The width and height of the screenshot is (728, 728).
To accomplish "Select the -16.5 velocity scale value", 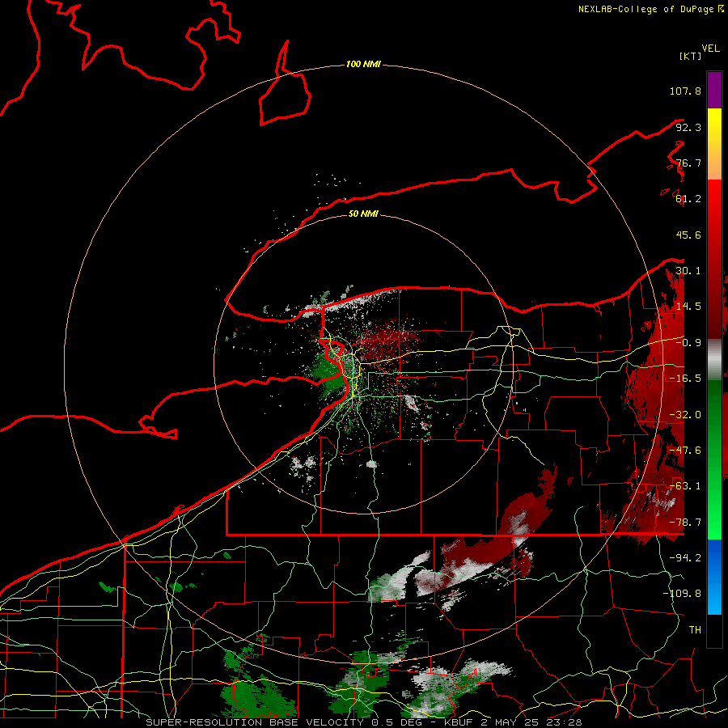I will (685, 379).
